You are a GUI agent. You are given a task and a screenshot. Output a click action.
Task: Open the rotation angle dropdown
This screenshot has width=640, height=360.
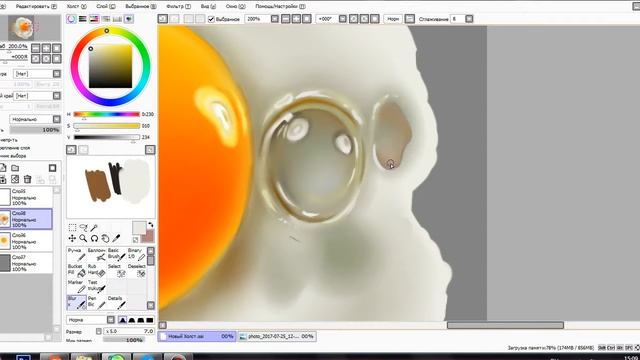click(x=343, y=19)
